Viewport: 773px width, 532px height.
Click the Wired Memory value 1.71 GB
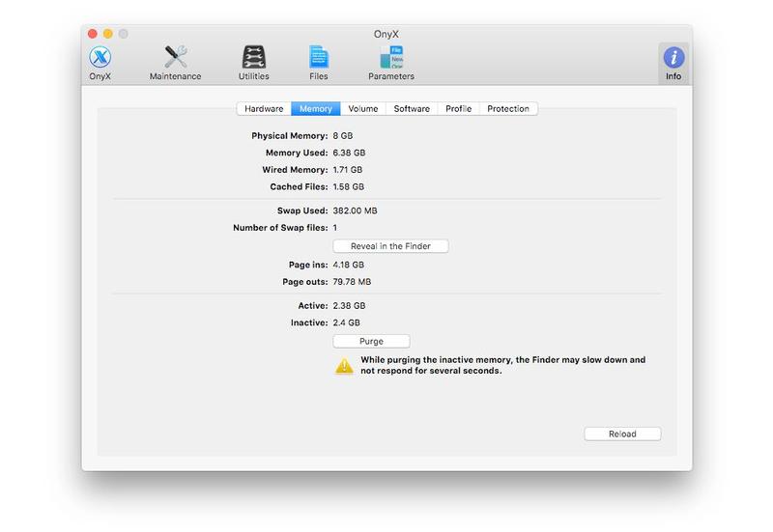pyautogui.click(x=348, y=170)
